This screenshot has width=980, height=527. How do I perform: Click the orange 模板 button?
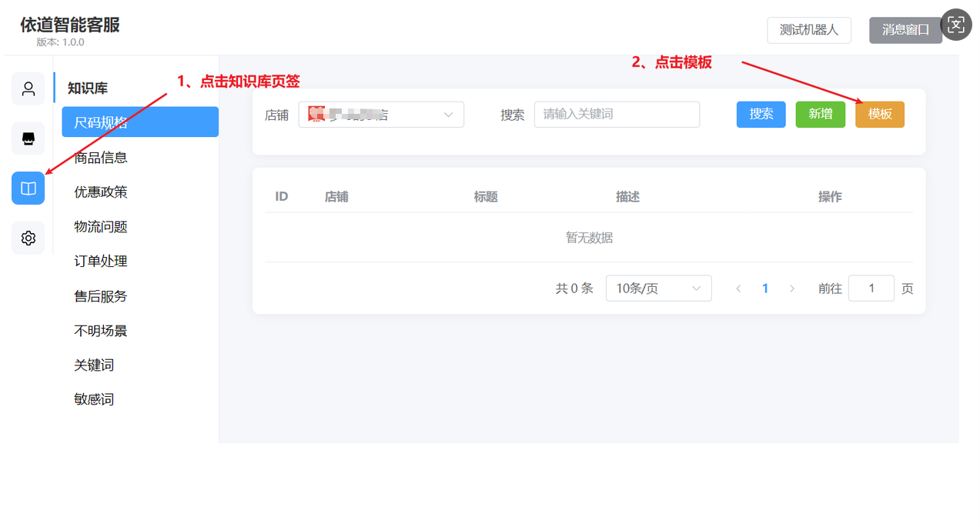pyautogui.click(x=879, y=114)
